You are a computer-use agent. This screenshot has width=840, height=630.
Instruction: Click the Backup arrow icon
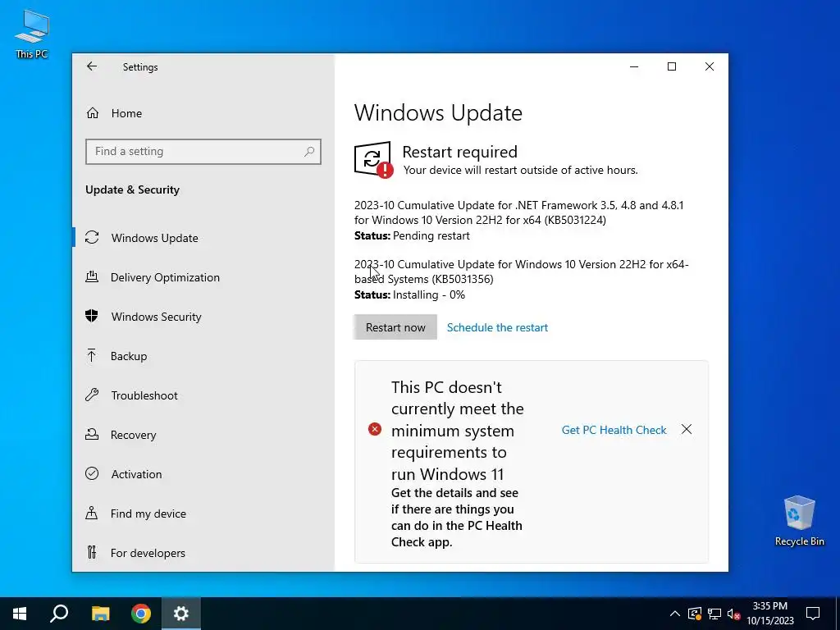(x=92, y=356)
